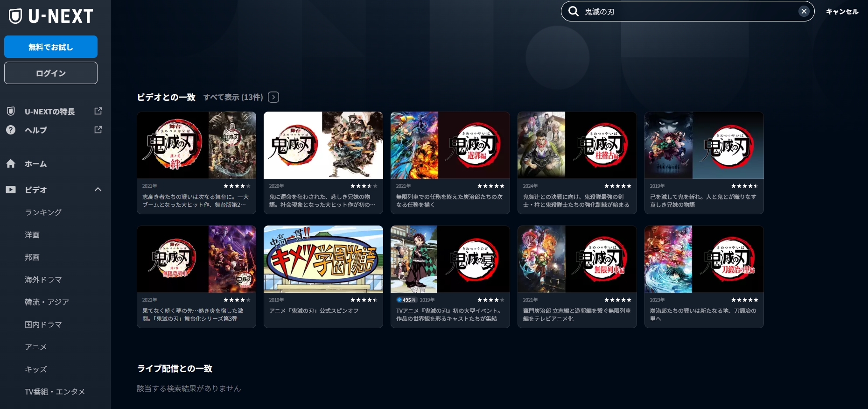Click description 鬼舞辻との決戦に向け
This screenshot has height=409, width=868.
[x=576, y=201]
